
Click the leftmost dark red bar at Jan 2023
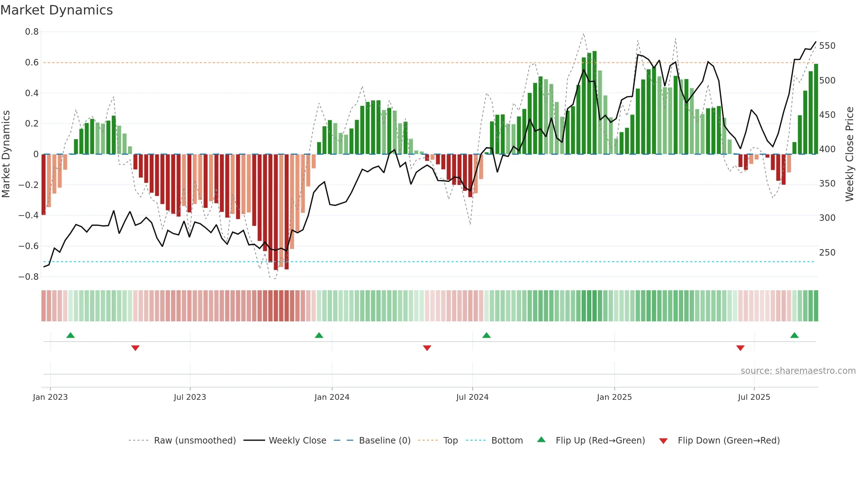click(x=43, y=184)
